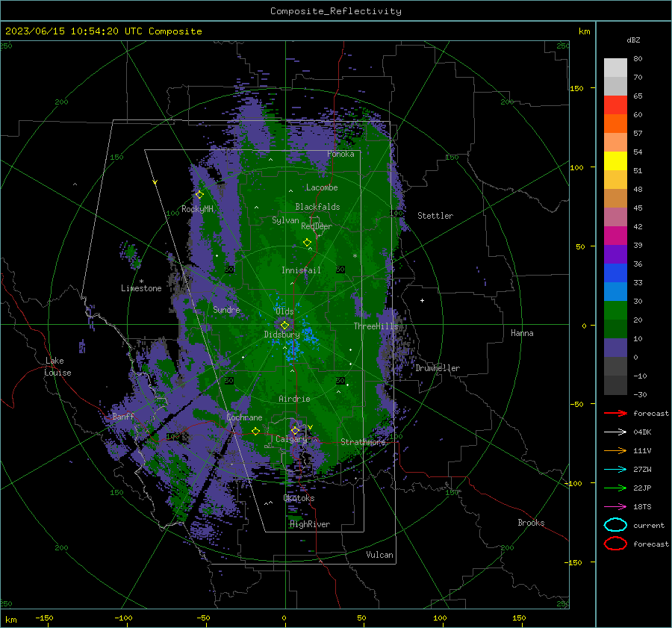This screenshot has width=672, height=628.
Task: Click the Blackfalds town label
Action: (x=317, y=207)
